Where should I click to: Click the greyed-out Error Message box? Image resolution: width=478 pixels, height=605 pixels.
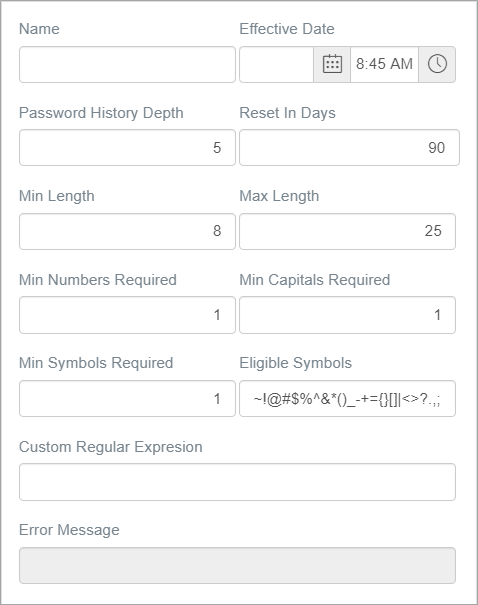237,565
